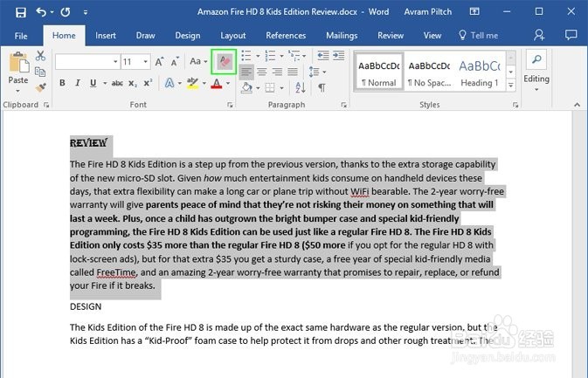Viewport: 588px width, 378px height.
Task: Toggle Superscript formatting
Action: [x=149, y=83]
